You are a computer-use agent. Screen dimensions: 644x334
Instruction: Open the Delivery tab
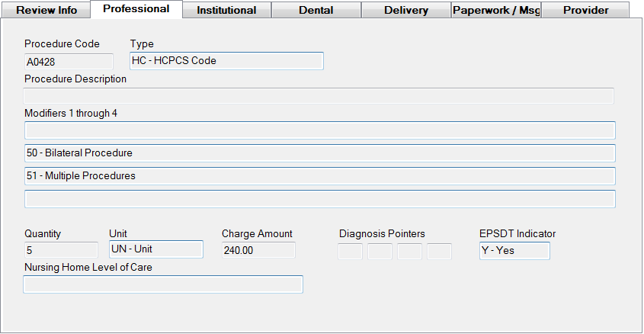pyautogui.click(x=406, y=10)
